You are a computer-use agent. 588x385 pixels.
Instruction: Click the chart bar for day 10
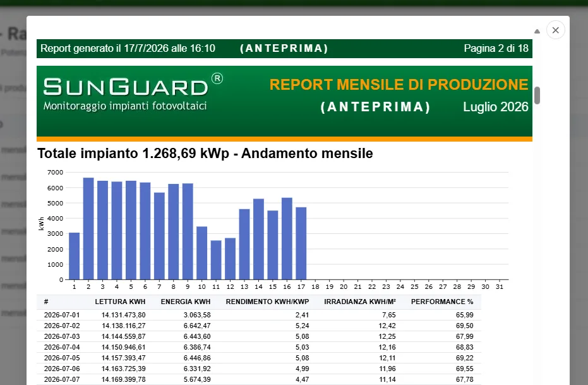coord(201,253)
